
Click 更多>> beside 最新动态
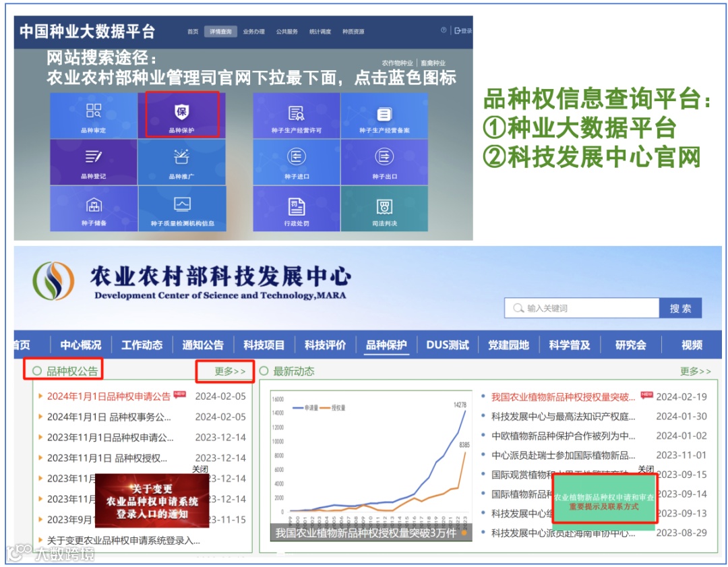[x=696, y=371]
